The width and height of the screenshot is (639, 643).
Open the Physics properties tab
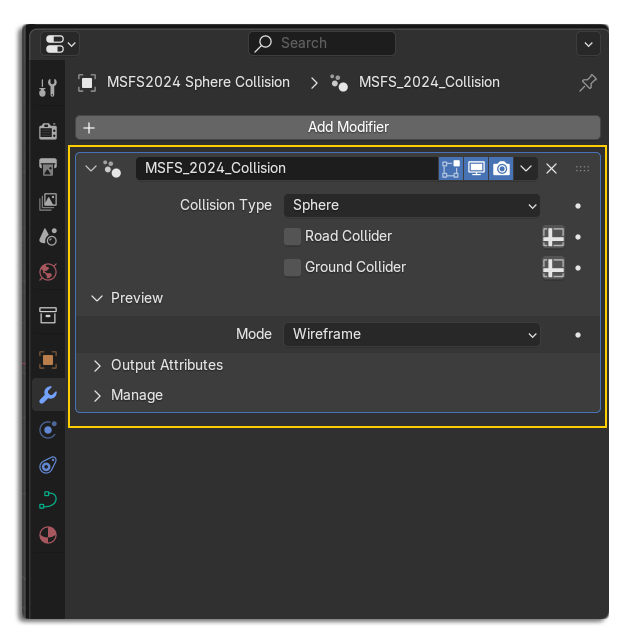tap(48, 430)
